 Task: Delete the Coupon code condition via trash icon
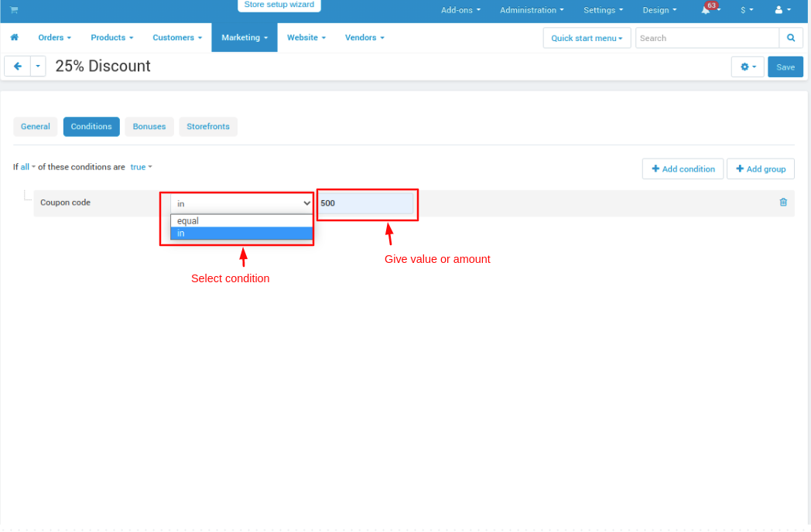pyautogui.click(x=783, y=203)
